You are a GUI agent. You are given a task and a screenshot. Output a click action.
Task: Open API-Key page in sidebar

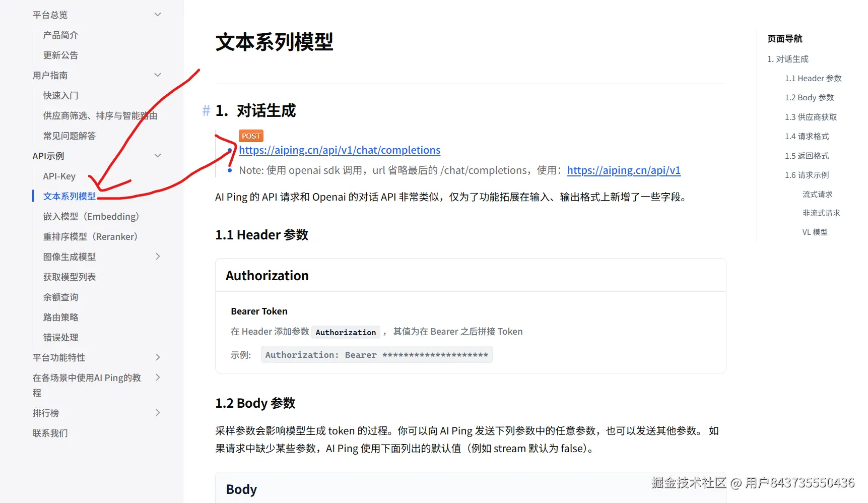tap(59, 176)
